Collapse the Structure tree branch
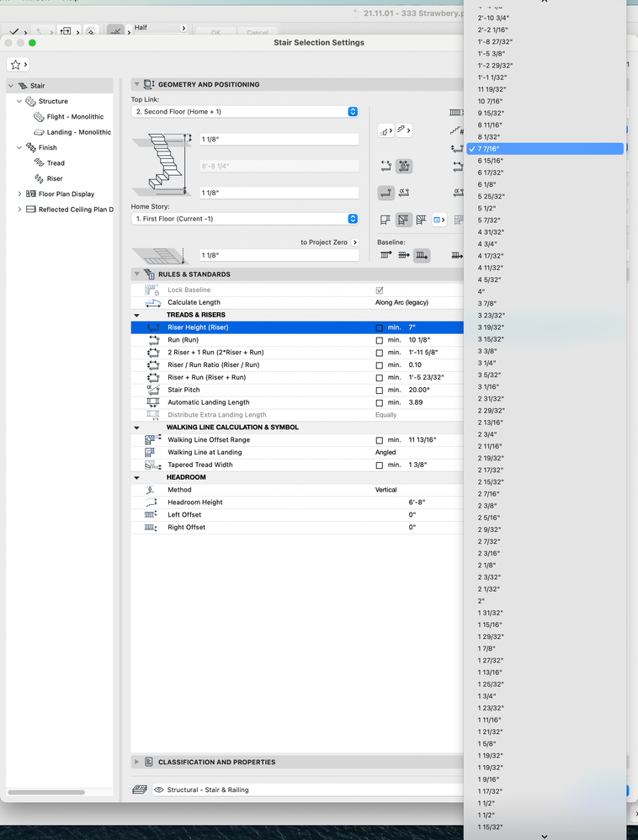This screenshot has width=638, height=840. (x=19, y=101)
